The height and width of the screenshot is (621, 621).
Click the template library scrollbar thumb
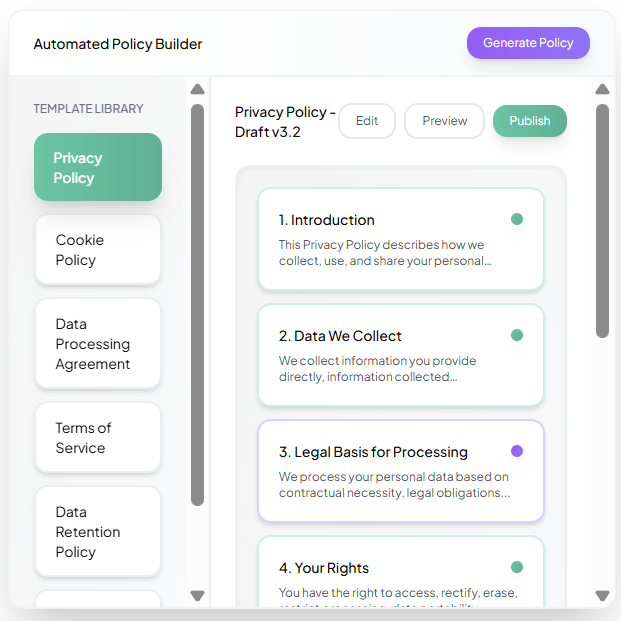197,304
